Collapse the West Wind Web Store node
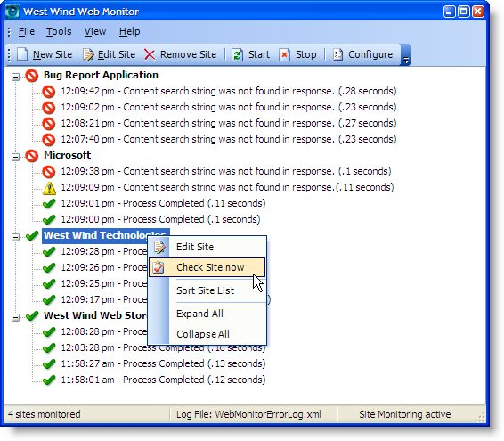The height and width of the screenshot is (441, 504). click(x=15, y=317)
